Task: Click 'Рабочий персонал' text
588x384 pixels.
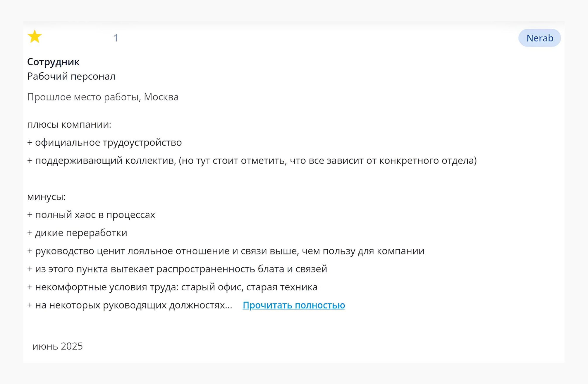Action: 71,76
